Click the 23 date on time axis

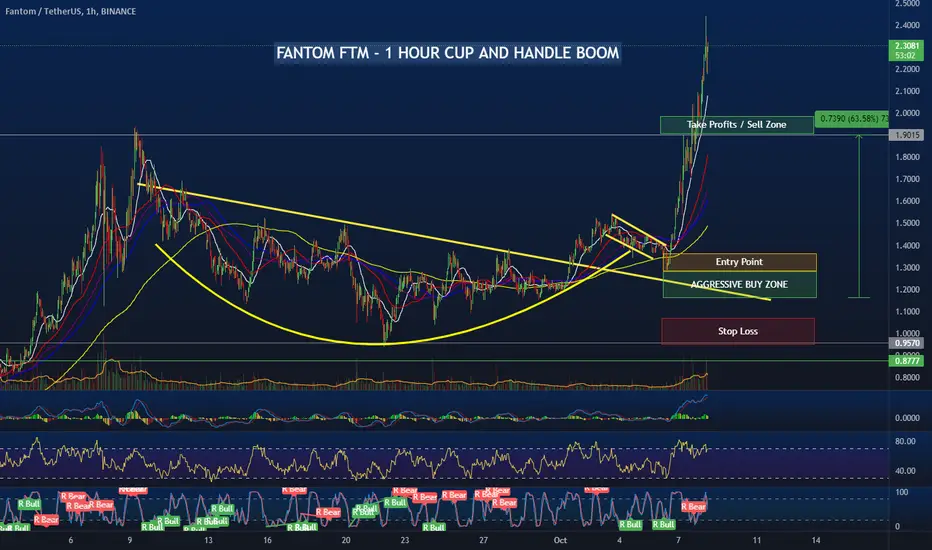(405, 540)
